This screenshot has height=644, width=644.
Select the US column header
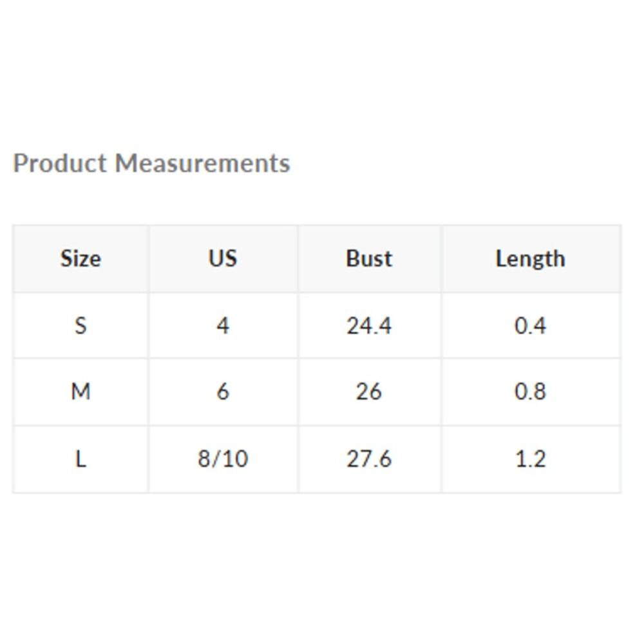(223, 259)
